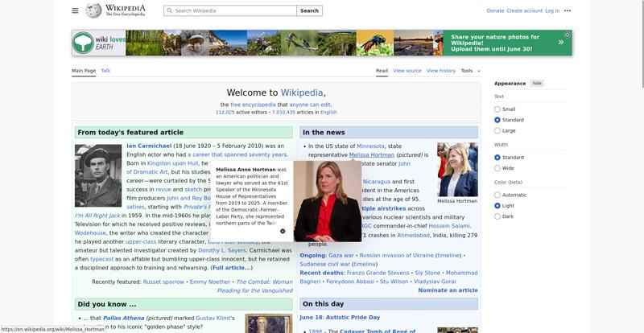The height and width of the screenshot is (333, 644).
Task: Click the 7,010,435 articles link
Action: pyautogui.click(x=283, y=112)
